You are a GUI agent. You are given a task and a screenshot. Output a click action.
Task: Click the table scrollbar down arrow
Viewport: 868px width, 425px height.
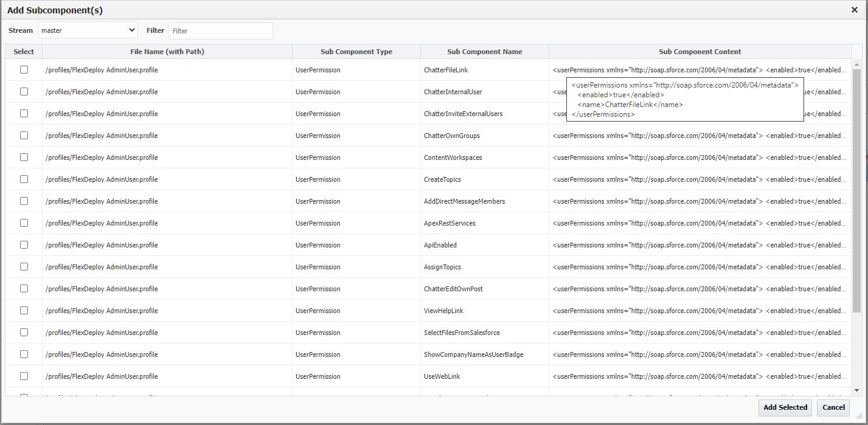(x=856, y=390)
